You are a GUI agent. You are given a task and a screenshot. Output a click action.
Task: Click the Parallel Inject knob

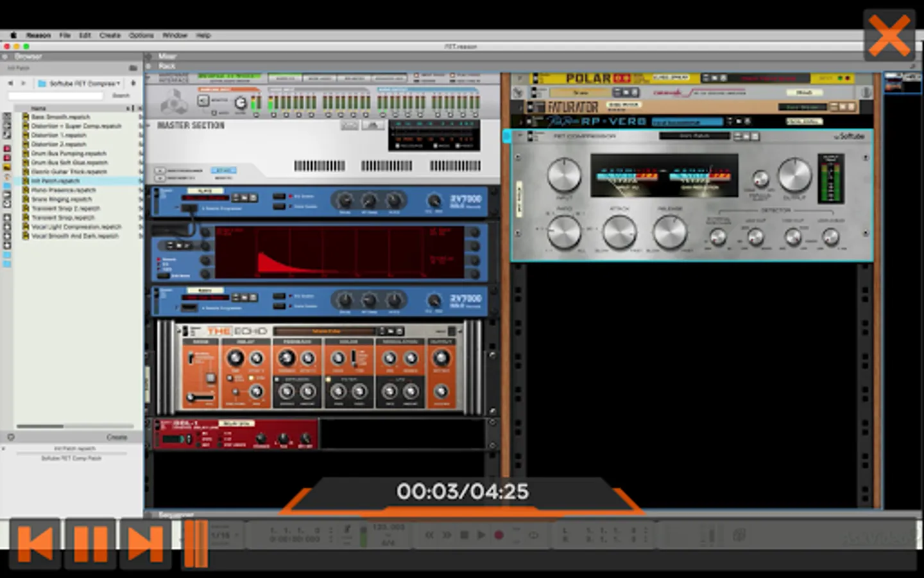click(x=760, y=179)
